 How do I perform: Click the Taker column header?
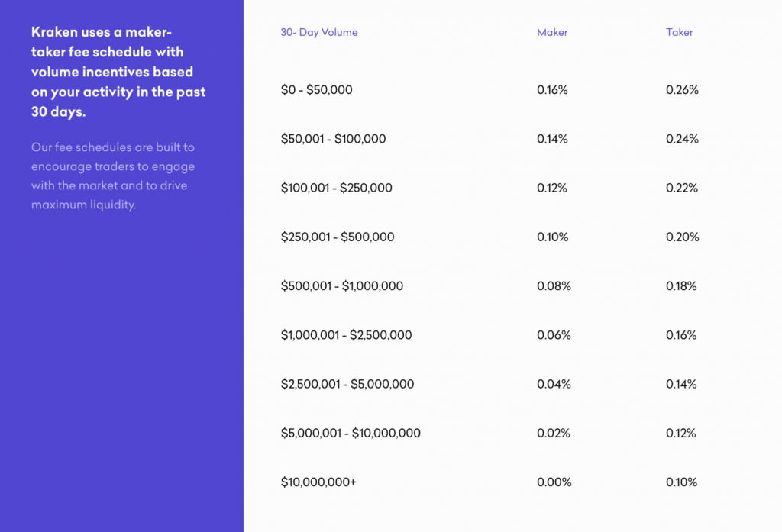click(679, 32)
